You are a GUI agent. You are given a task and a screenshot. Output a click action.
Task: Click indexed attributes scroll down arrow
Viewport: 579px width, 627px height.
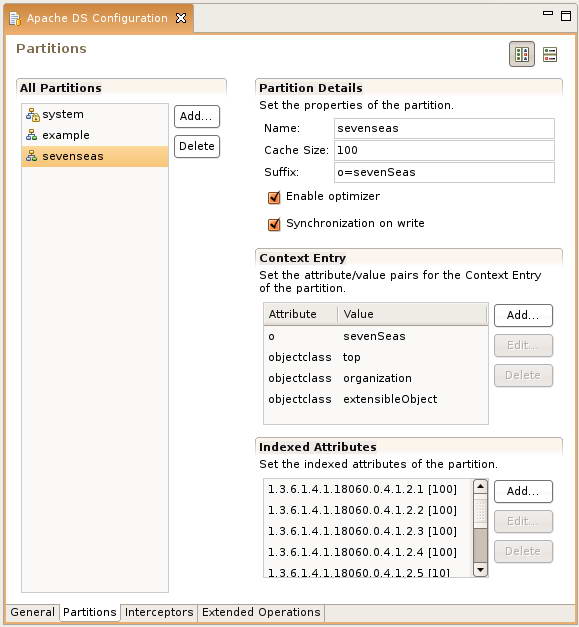point(480,570)
